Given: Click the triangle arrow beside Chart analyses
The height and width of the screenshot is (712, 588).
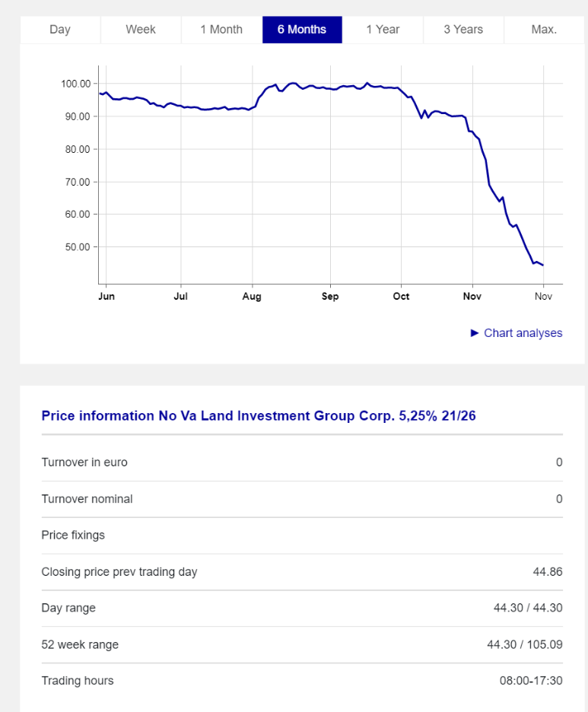Looking at the screenshot, I should coord(475,333).
